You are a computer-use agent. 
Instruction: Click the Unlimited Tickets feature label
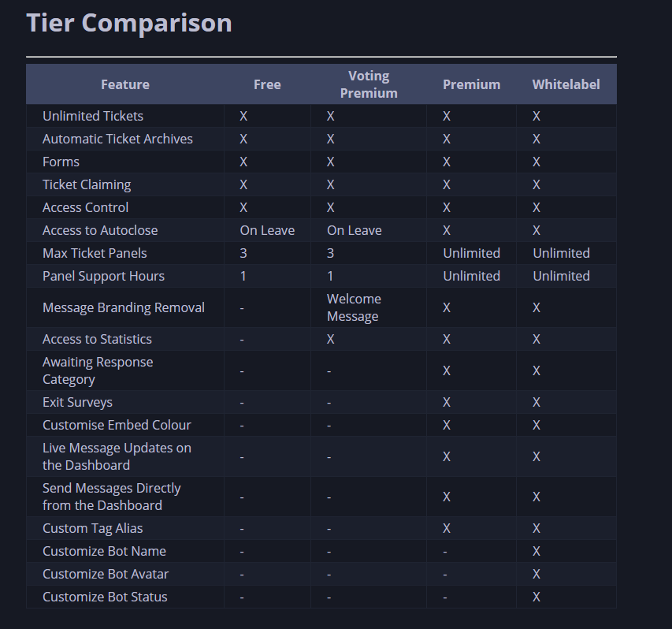click(93, 116)
